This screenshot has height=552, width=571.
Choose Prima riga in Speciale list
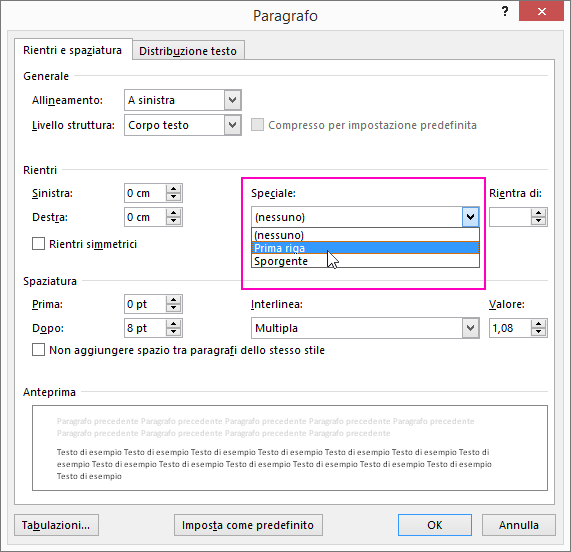click(365, 248)
